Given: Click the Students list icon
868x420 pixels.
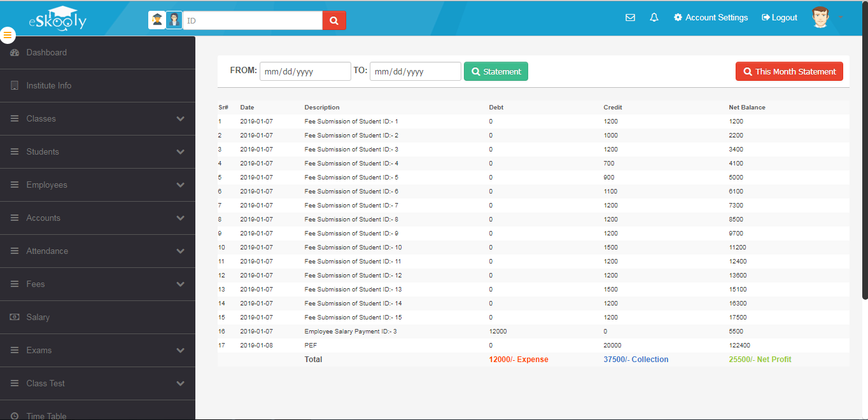Looking at the screenshot, I should click(15, 152).
